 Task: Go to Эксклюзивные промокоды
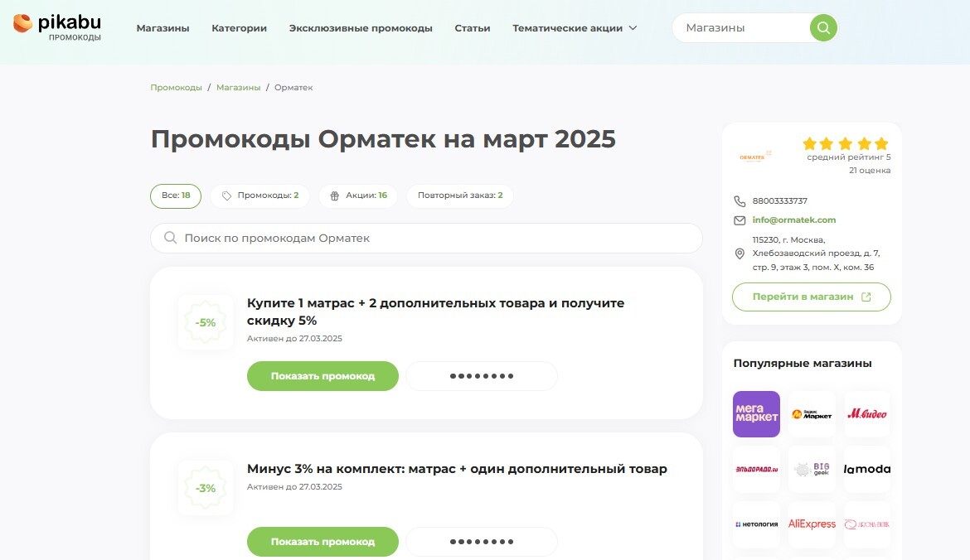(x=361, y=28)
